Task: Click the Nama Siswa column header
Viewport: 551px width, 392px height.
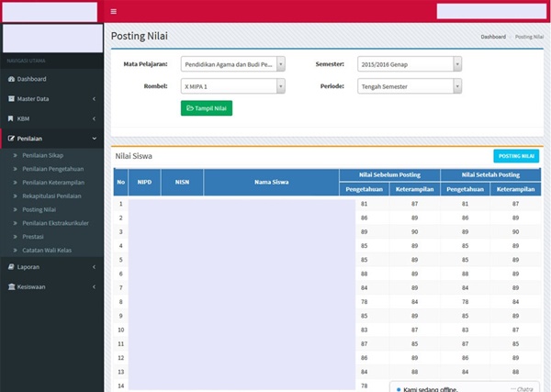Action: [271, 182]
